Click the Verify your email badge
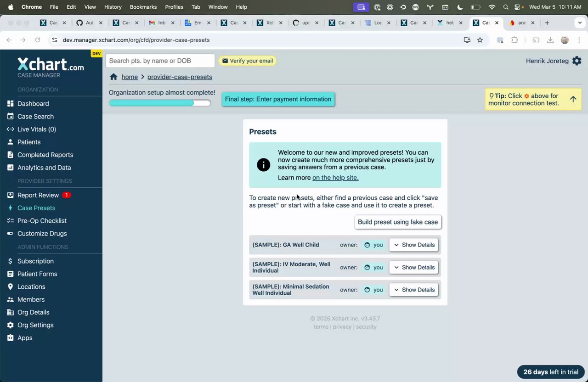The image size is (588, 382). coord(248,61)
